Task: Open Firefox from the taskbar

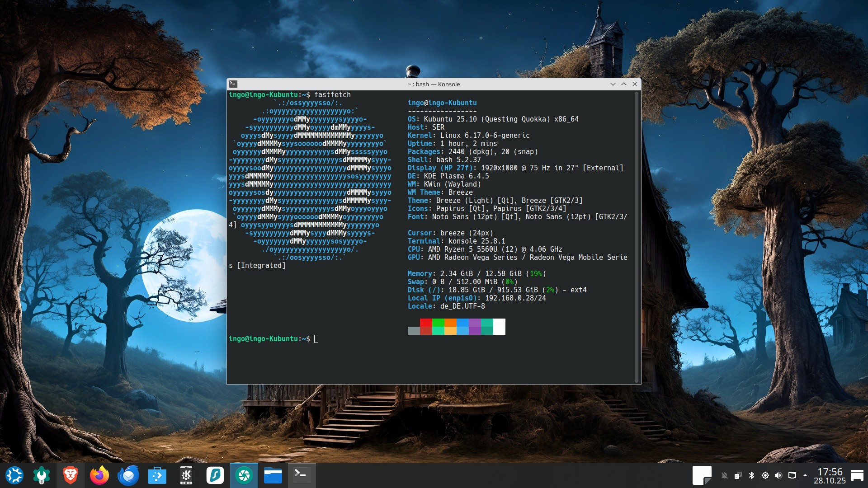Action: click(x=99, y=475)
